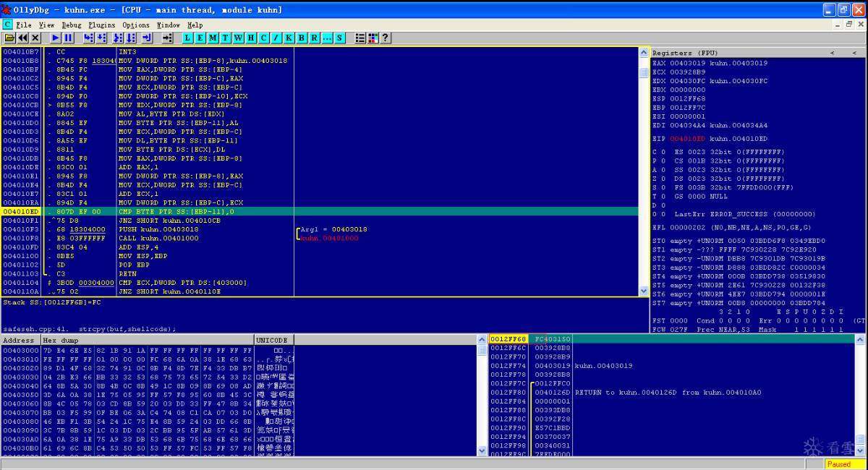Open a file with the folder icon
Screen dimensions: 868x470
pos(9,38)
